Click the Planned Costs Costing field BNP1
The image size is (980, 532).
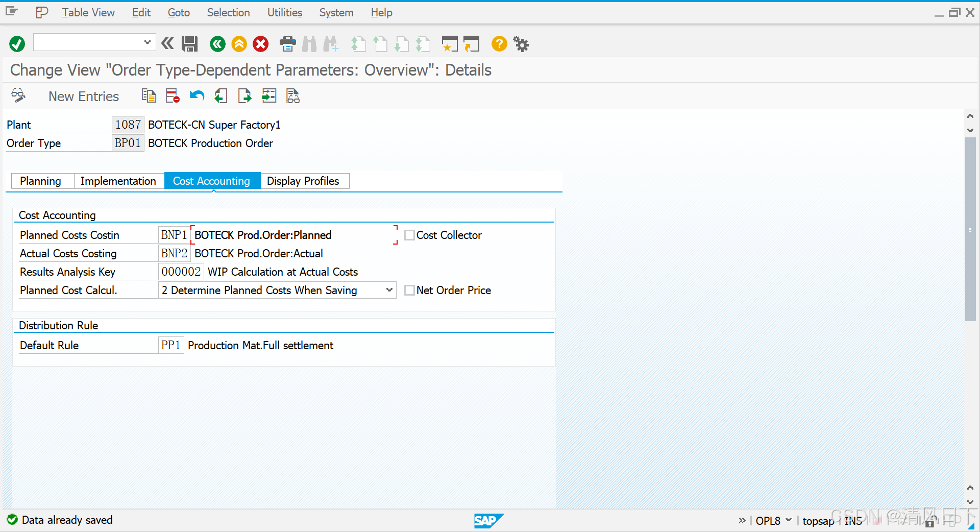click(x=174, y=235)
